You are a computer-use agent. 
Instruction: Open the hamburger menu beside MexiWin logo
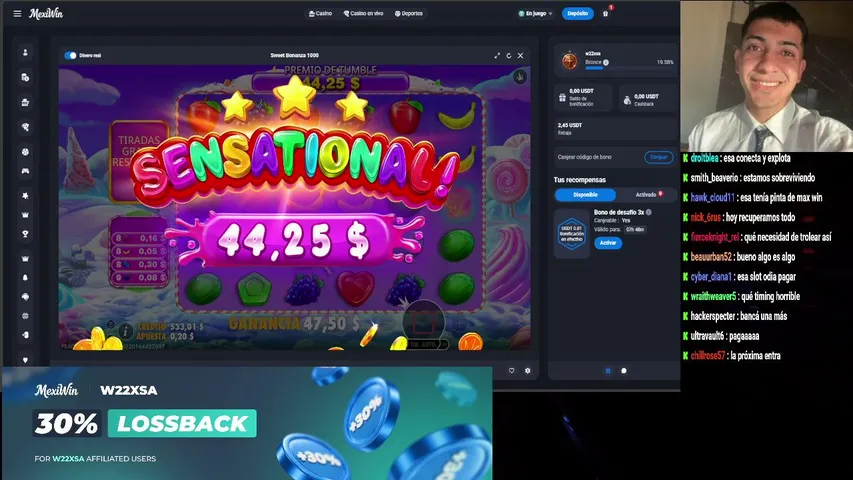tap(17, 14)
